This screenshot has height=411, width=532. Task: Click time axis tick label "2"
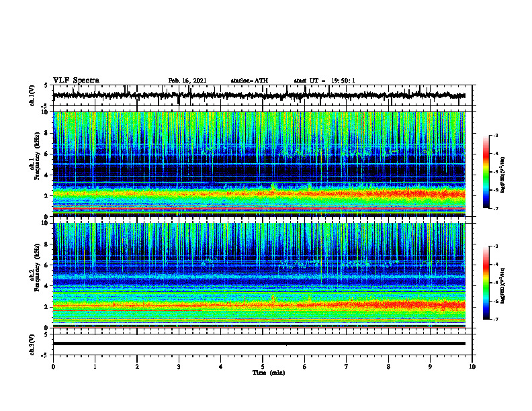click(x=137, y=367)
